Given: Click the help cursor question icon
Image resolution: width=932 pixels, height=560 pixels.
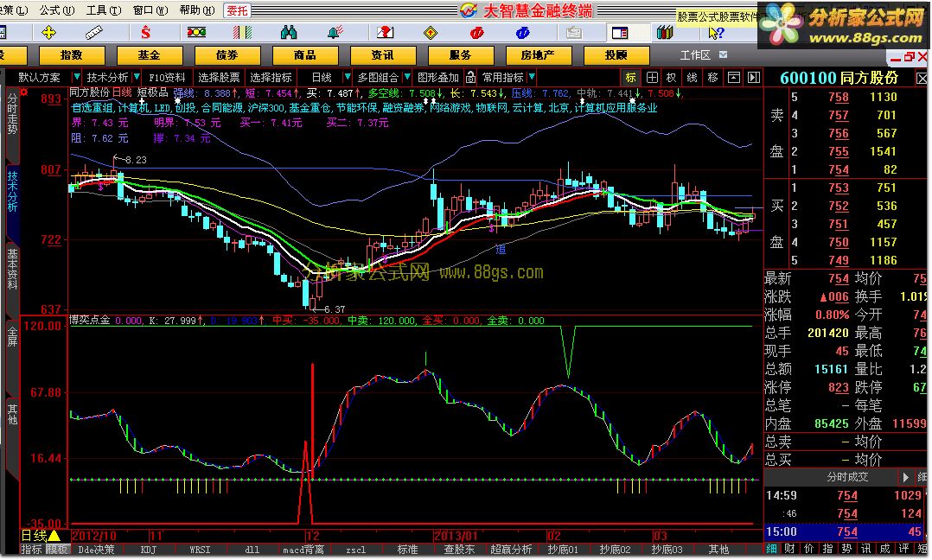Looking at the screenshot, I should click(x=716, y=33).
